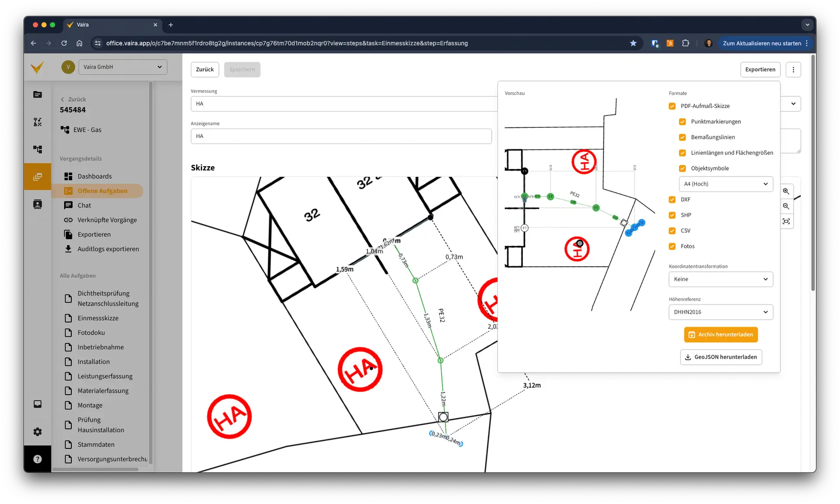
Task: Click the Zurück button at top
Action: pos(204,70)
